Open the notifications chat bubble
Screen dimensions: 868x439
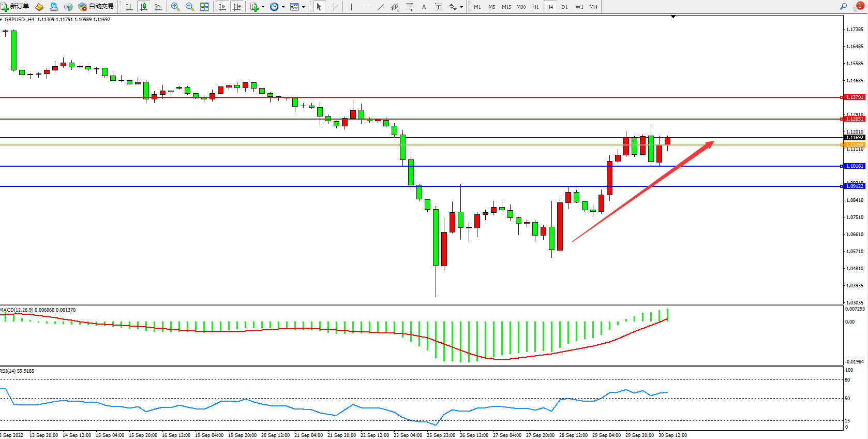858,7
